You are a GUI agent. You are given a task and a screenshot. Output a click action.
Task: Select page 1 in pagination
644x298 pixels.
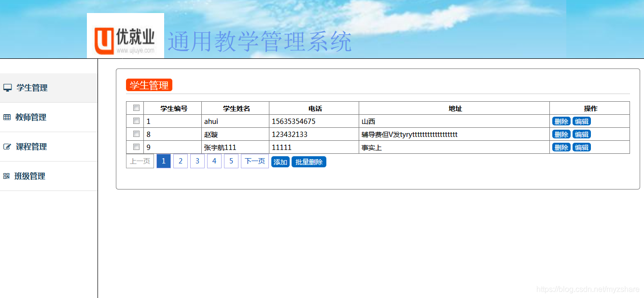[164, 161]
